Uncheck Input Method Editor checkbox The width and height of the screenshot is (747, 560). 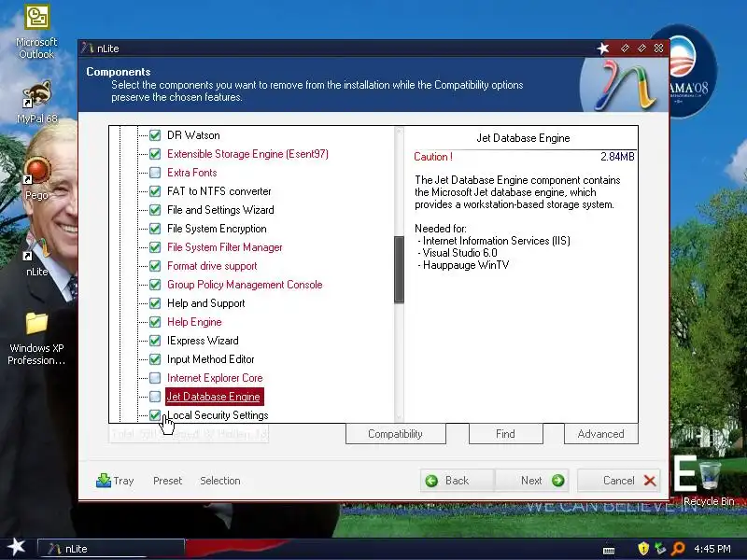point(155,359)
